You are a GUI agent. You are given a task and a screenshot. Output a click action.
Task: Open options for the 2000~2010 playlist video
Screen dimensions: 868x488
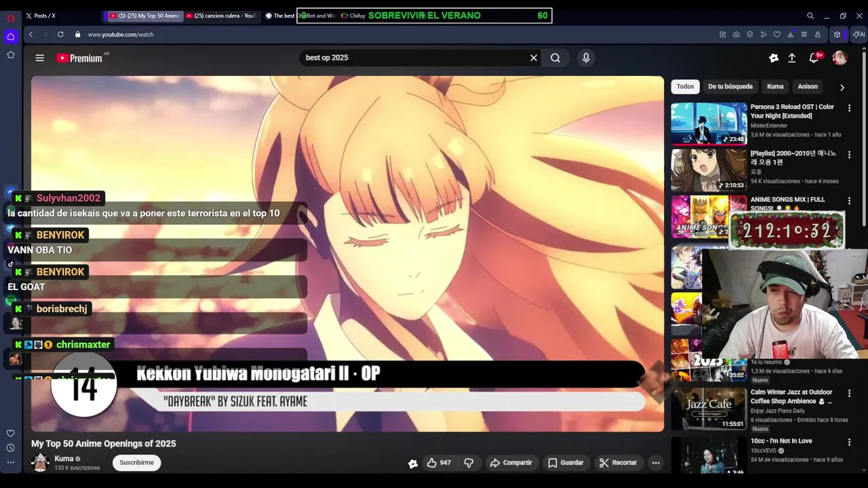tap(849, 155)
